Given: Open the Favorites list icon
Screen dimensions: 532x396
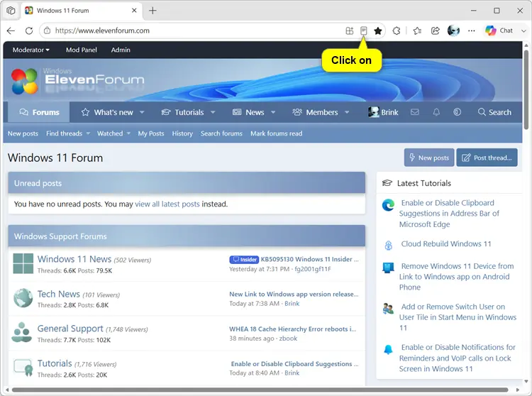Looking at the screenshot, I should tap(417, 31).
